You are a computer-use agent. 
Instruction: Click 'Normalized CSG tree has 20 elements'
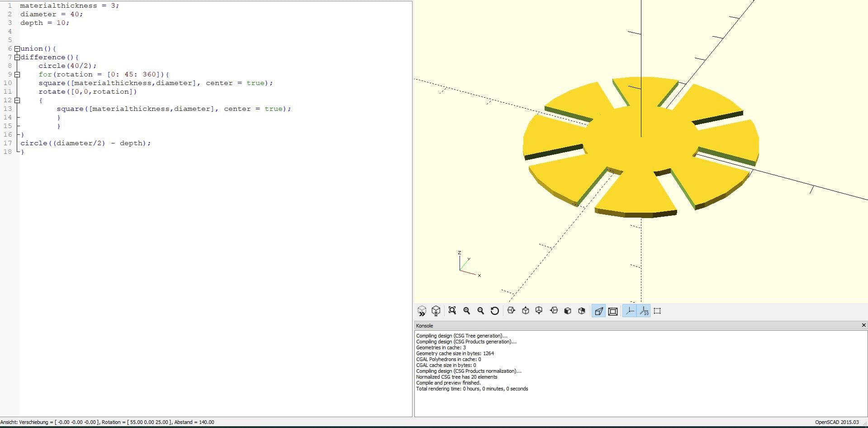click(457, 377)
